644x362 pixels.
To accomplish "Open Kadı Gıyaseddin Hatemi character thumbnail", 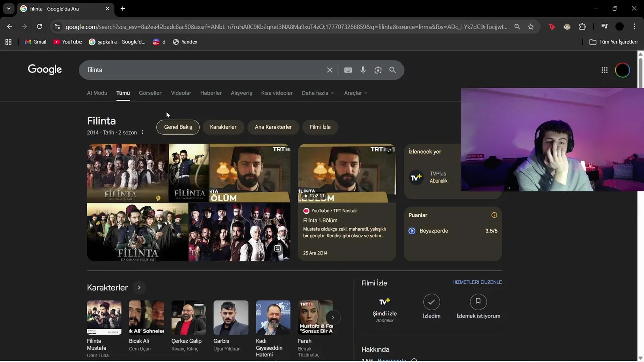I will [273, 318].
